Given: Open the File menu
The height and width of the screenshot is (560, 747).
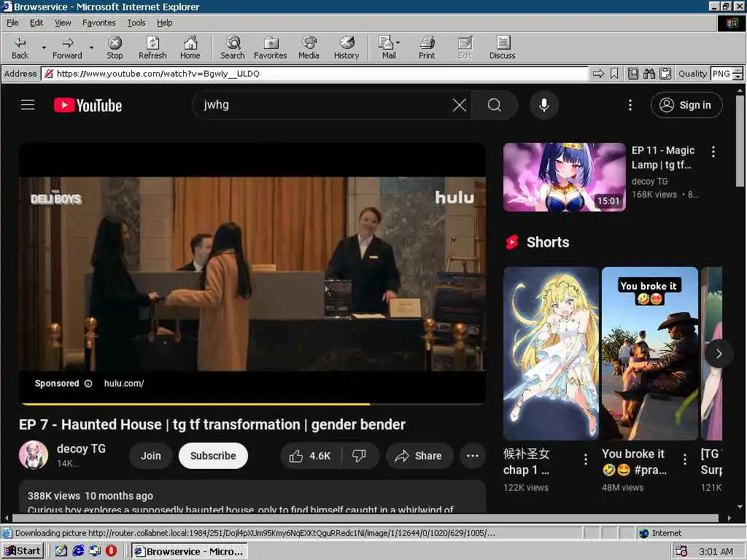Looking at the screenshot, I should (12, 23).
